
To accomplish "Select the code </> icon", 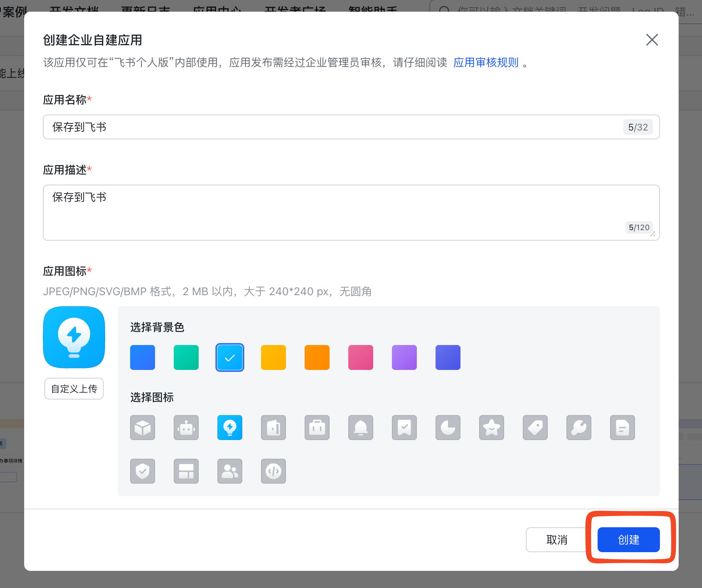I will 273,471.
